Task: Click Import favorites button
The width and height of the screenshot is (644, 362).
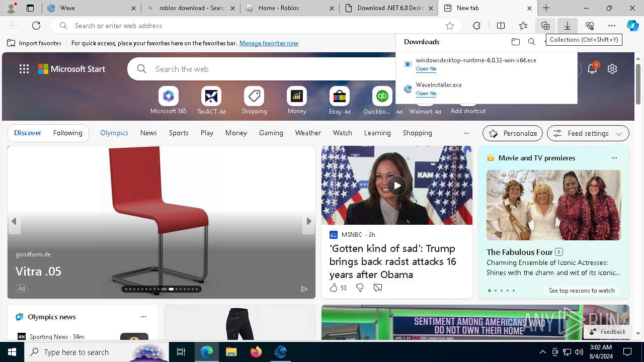Action: [34, 43]
